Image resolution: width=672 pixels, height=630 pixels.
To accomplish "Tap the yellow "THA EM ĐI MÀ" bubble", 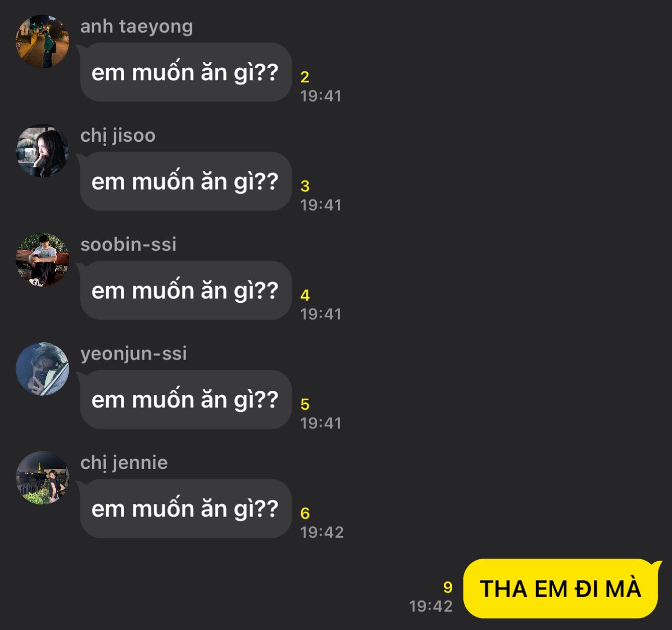I will tap(562, 589).
